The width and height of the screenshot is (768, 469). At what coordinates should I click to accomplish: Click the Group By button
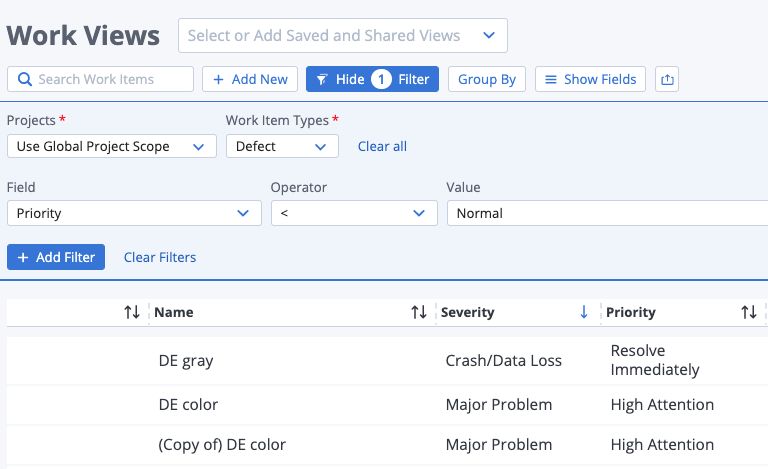point(487,79)
